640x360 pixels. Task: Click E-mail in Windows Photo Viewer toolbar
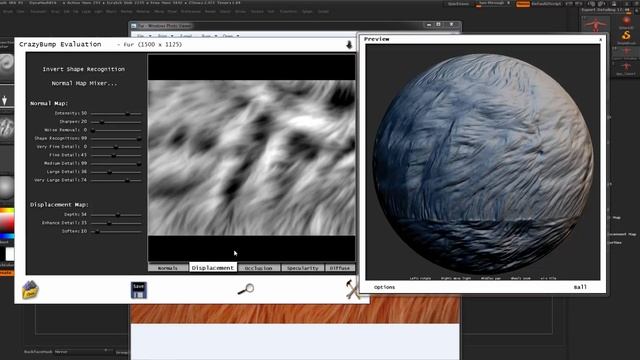186,36
